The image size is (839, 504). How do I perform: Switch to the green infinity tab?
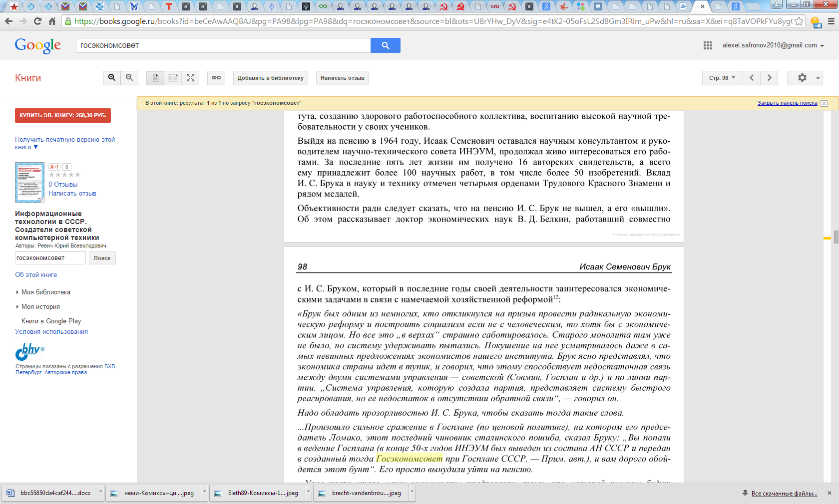click(x=323, y=6)
